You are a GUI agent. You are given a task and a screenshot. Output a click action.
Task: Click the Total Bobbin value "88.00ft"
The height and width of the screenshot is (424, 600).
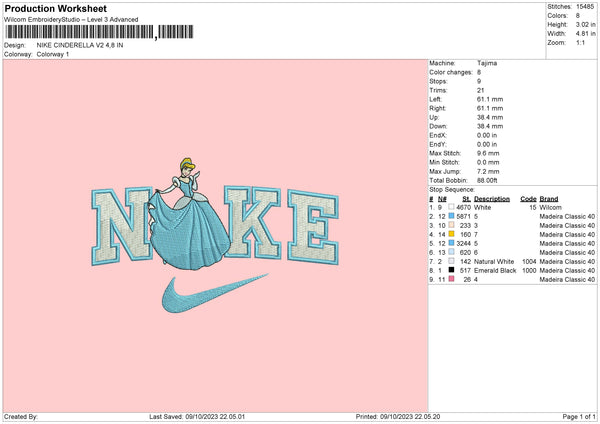(487, 180)
